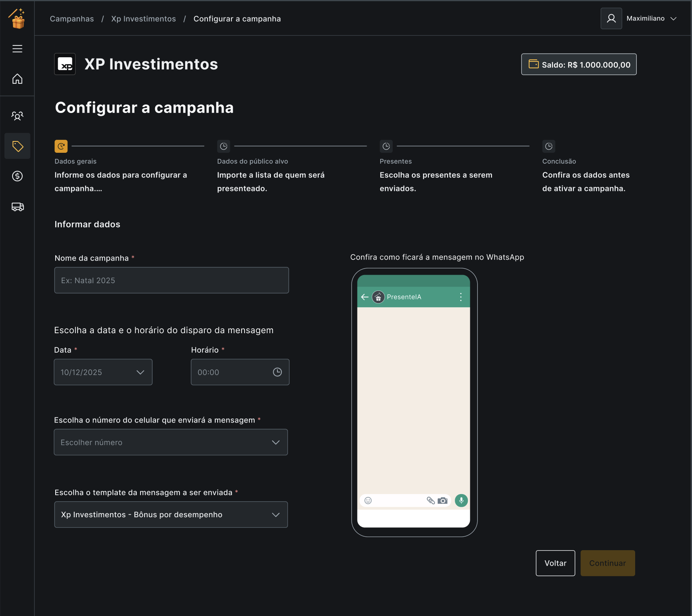Open the Escolher número dropdown

(x=171, y=442)
